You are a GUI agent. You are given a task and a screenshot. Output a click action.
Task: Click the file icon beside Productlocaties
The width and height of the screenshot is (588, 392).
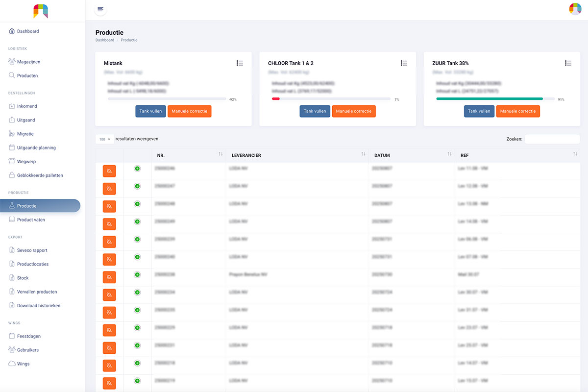12,264
